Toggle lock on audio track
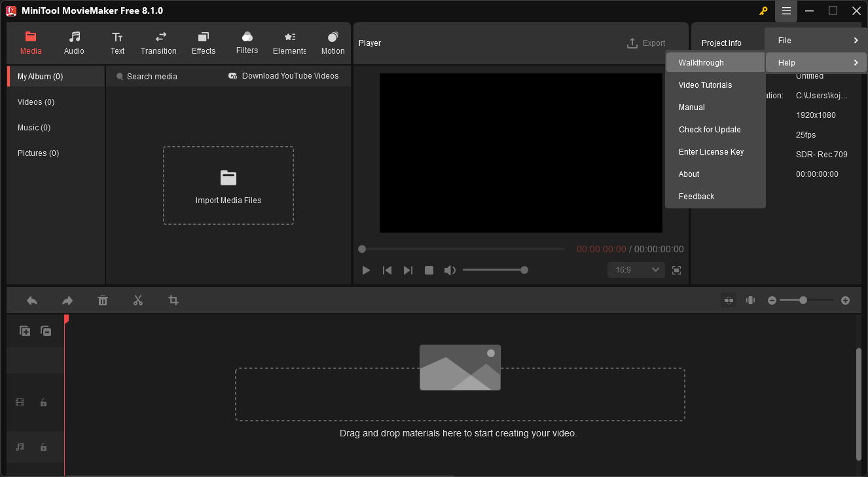The image size is (868, 477). (43, 447)
